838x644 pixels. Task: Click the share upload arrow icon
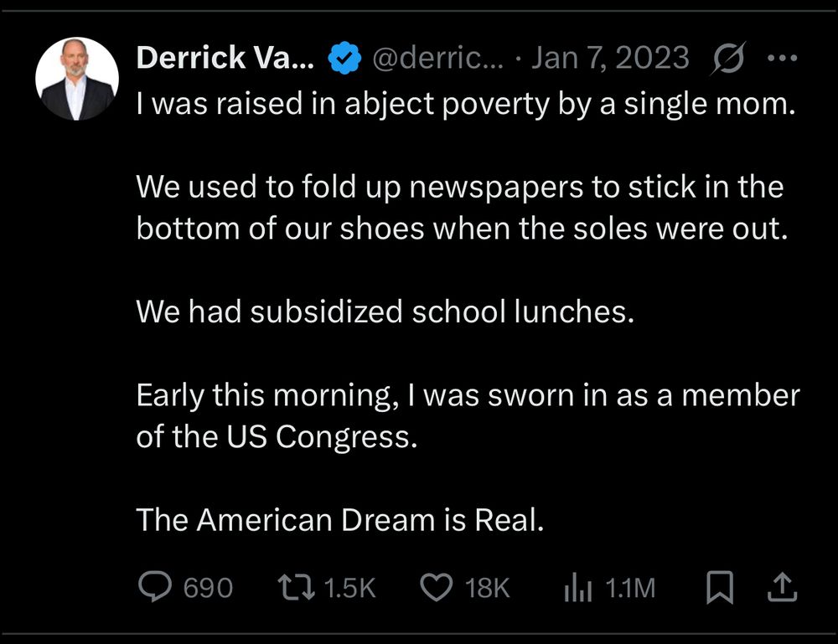(x=783, y=587)
